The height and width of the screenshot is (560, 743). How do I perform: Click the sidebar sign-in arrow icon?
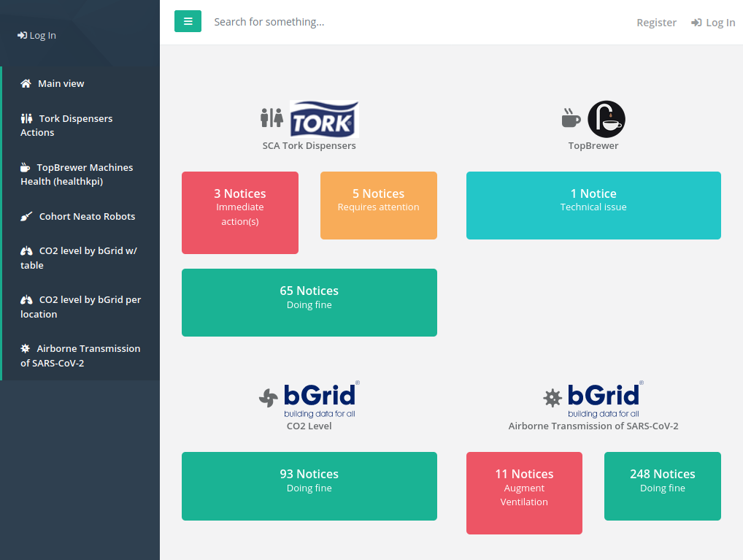(x=22, y=35)
